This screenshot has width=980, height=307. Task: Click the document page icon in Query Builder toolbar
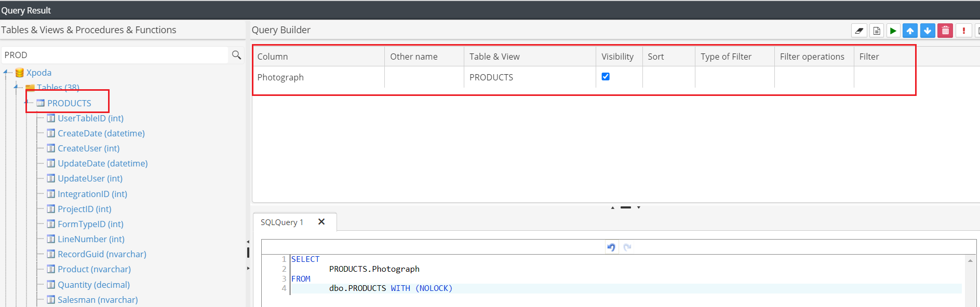pyautogui.click(x=877, y=31)
